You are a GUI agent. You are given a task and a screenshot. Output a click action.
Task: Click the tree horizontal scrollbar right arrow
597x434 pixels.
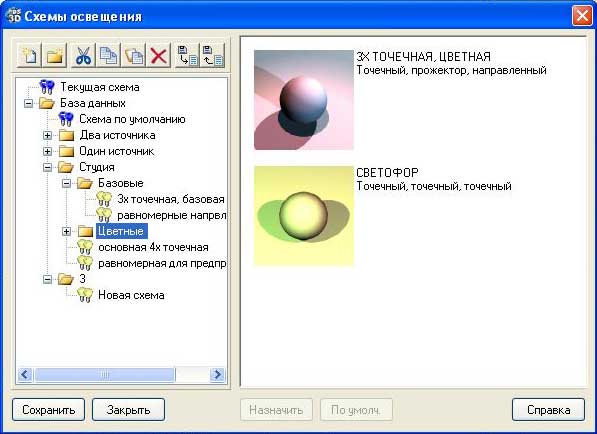point(217,375)
